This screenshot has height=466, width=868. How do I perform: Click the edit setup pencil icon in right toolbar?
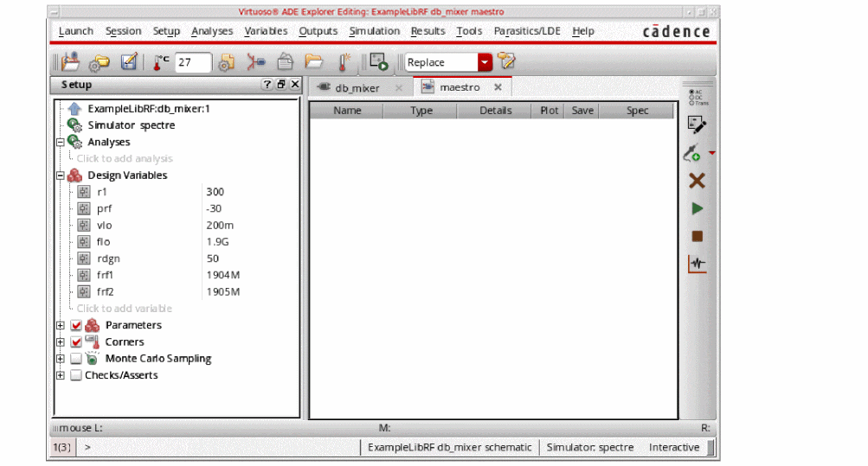pyautogui.click(x=697, y=124)
